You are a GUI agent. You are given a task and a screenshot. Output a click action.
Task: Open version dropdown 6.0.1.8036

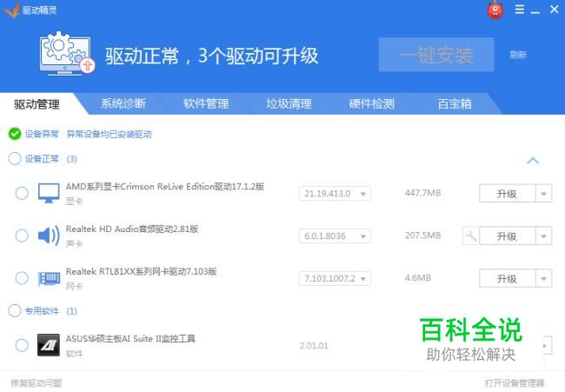(335, 236)
